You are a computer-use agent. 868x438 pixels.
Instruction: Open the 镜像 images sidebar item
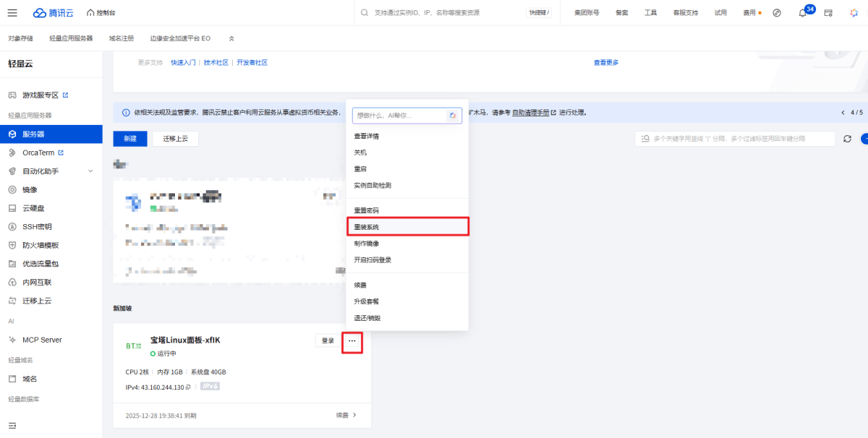click(30, 189)
